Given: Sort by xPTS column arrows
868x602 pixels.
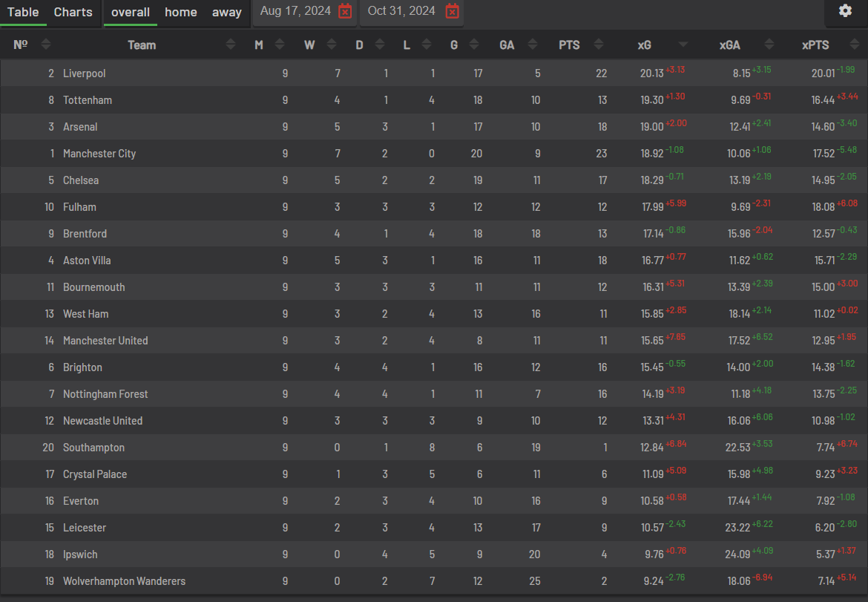Looking at the screenshot, I should [855, 45].
